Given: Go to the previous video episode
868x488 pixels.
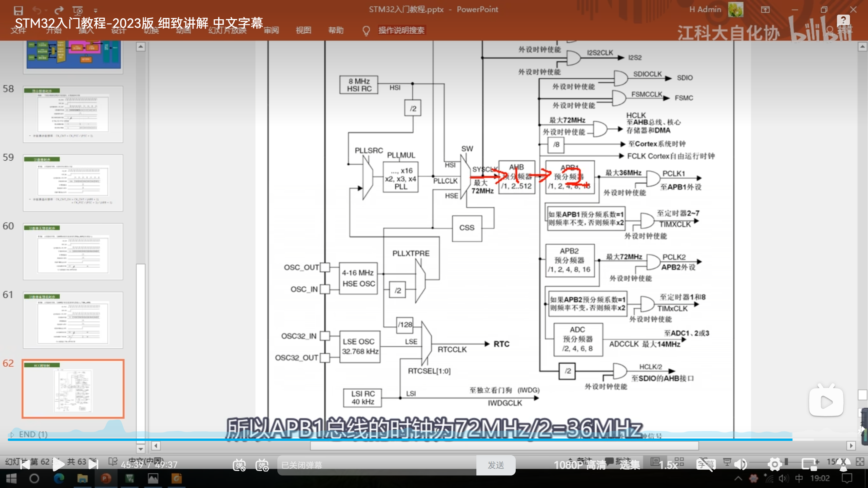Looking at the screenshot, I should pyautogui.click(x=24, y=465).
